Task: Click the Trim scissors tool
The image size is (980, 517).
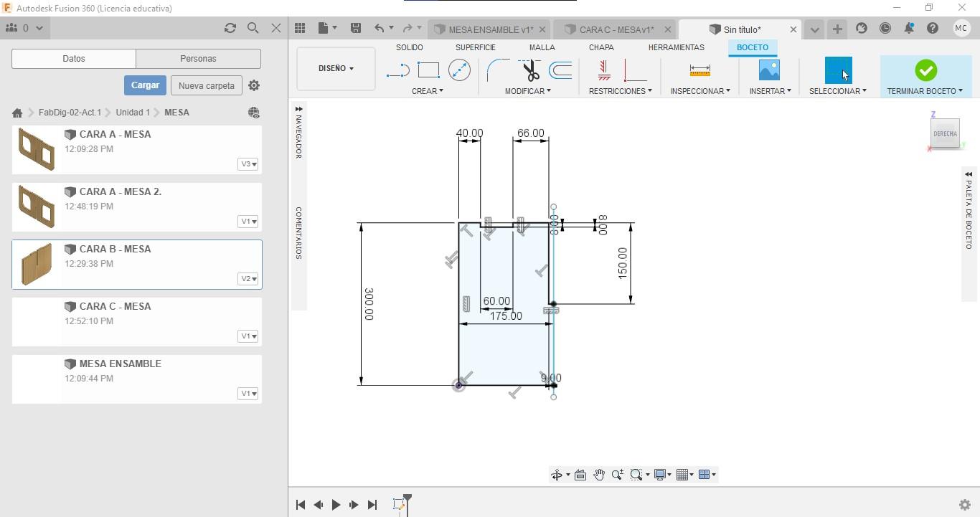Action: coord(530,70)
